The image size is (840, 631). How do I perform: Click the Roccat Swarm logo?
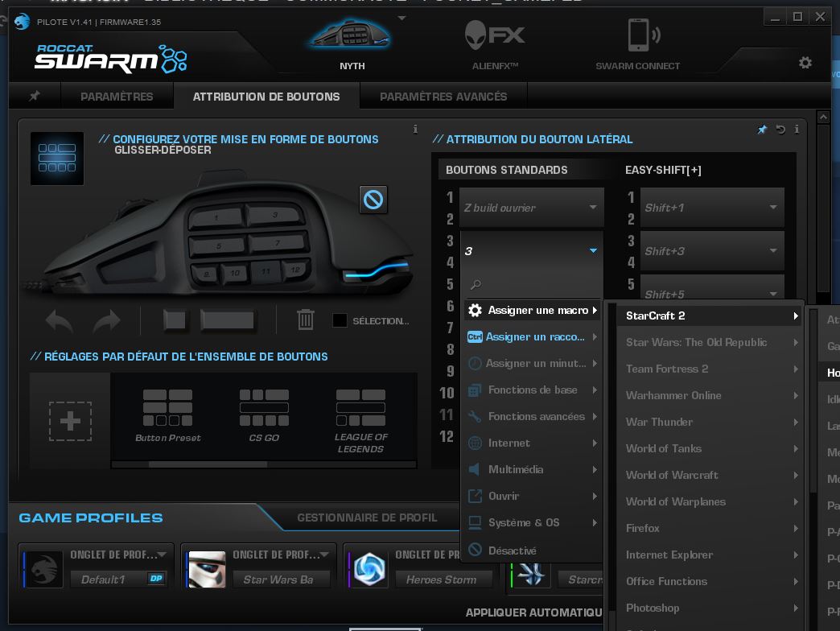pyautogui.click(x=110, y=59)
